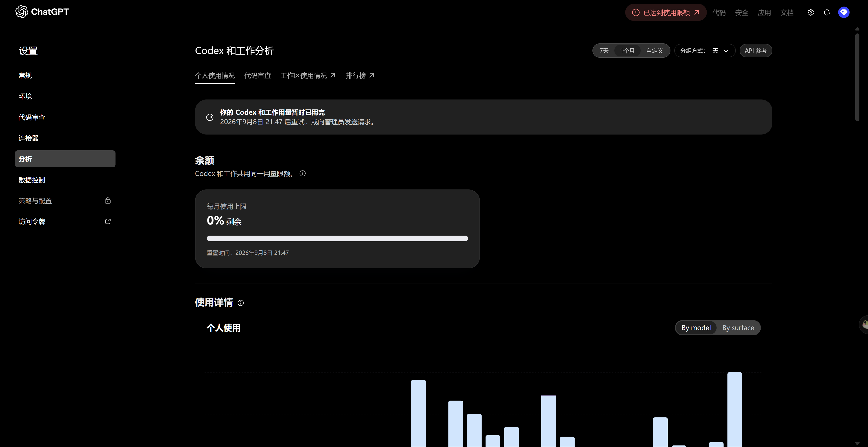Viewport: 868px width, 447px height.
Task: Open 访问令牌 in sidebar
Action: click(65, 222)
